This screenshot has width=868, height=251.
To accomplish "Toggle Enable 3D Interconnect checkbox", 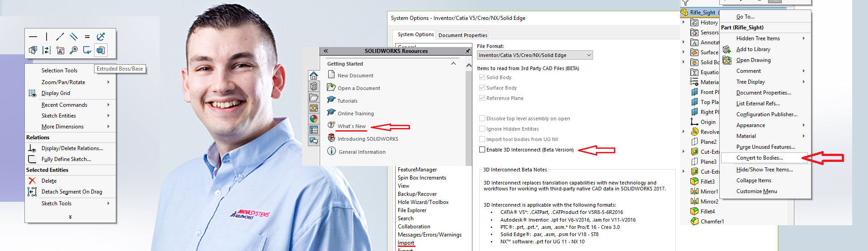I will (x=482, y=150).
